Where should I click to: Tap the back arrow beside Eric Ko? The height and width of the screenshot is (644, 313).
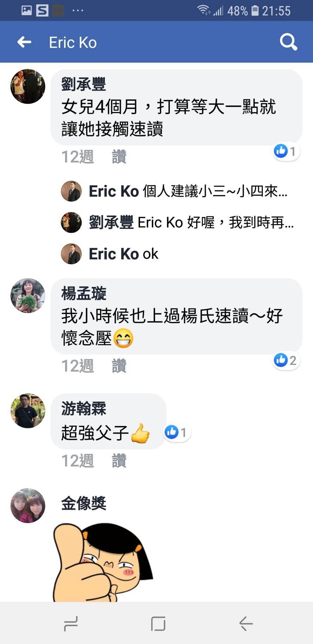24,42
